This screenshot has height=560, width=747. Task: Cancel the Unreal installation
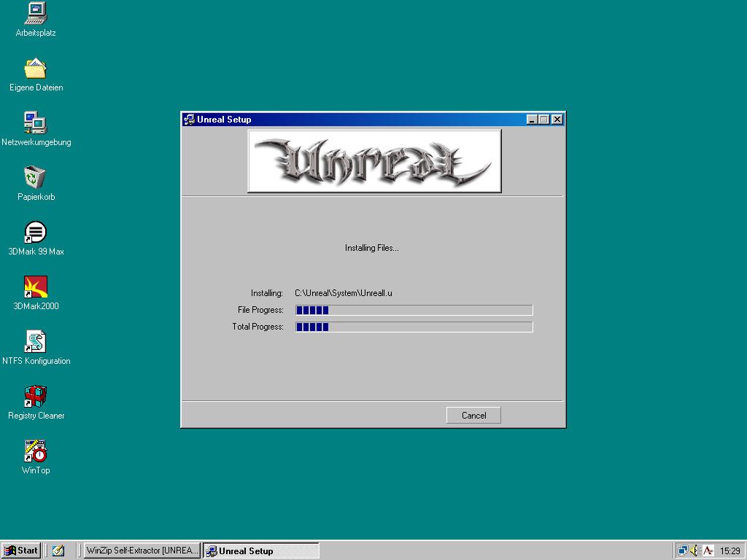[473, 415]
